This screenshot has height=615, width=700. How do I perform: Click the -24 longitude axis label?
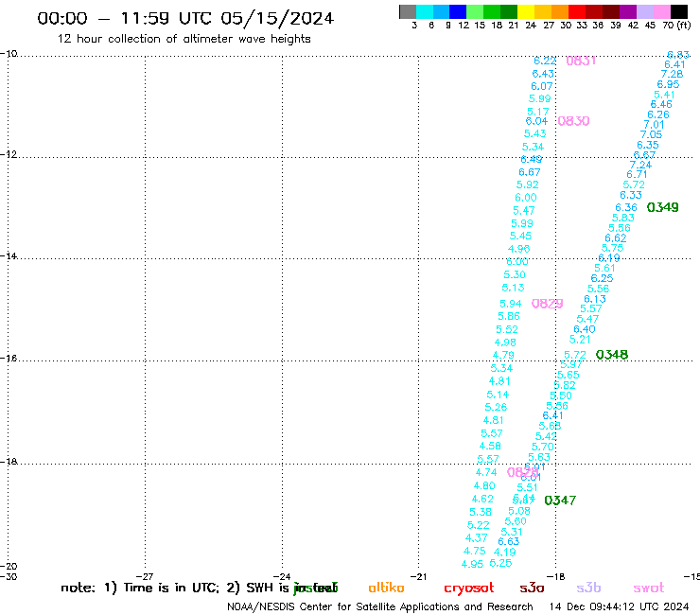(x=282, y=576)
